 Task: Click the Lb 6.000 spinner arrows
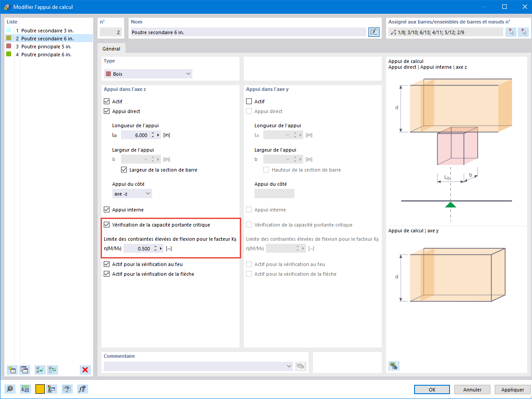point(153,135)
